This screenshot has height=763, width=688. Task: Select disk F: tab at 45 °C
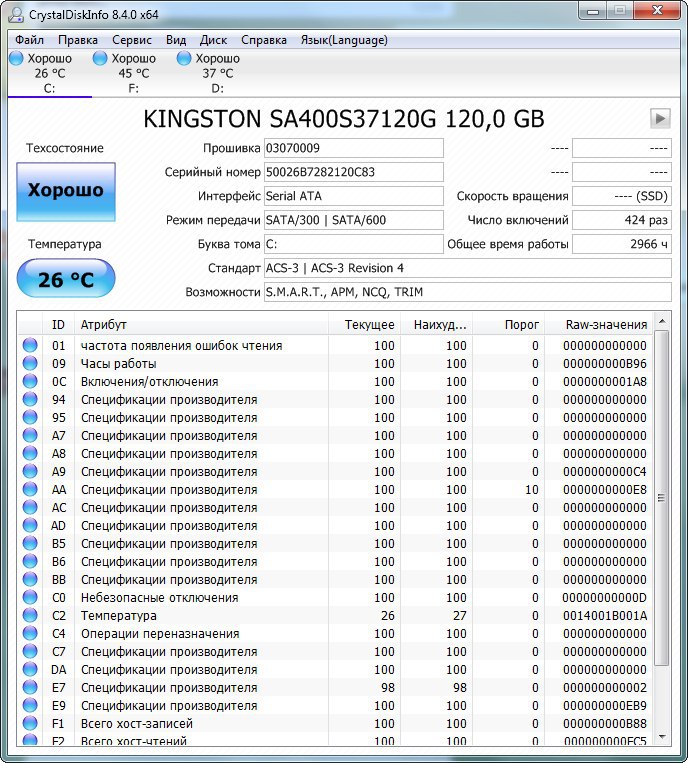click(133, 73)
